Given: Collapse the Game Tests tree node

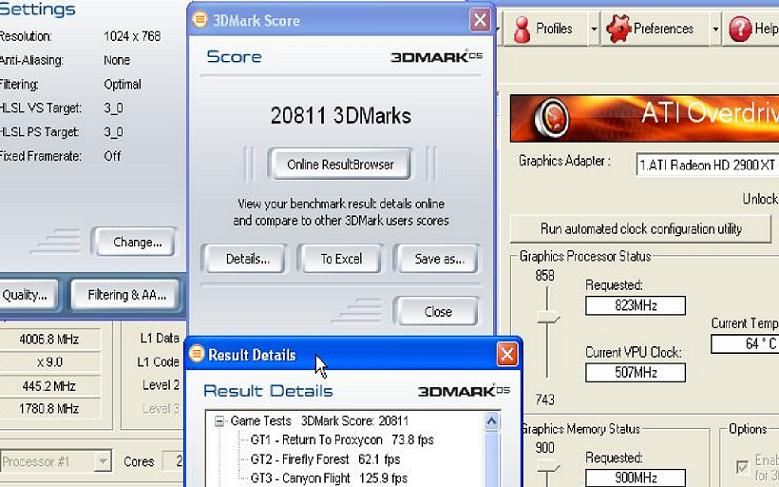Looking at the screenshot, I should coord(219,421).
